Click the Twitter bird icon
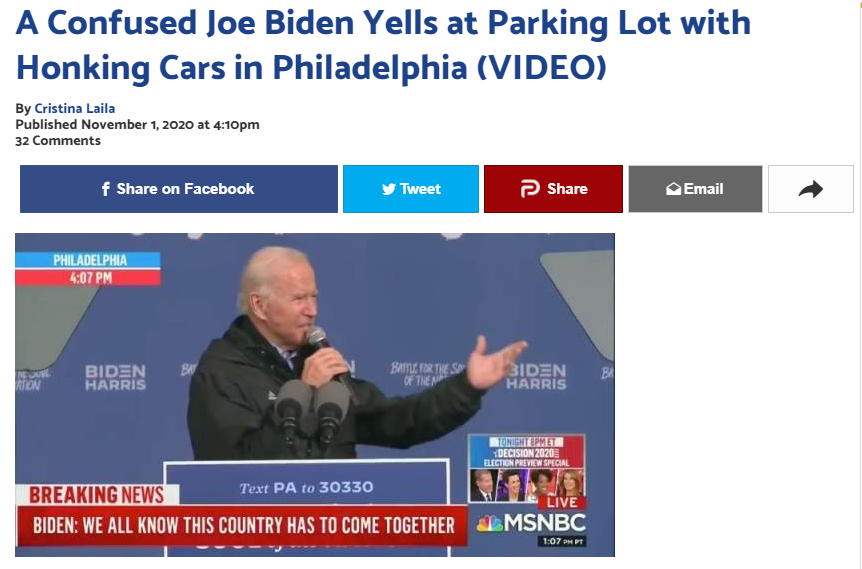This screenshot has width=862, height=569. coord(389,189)
